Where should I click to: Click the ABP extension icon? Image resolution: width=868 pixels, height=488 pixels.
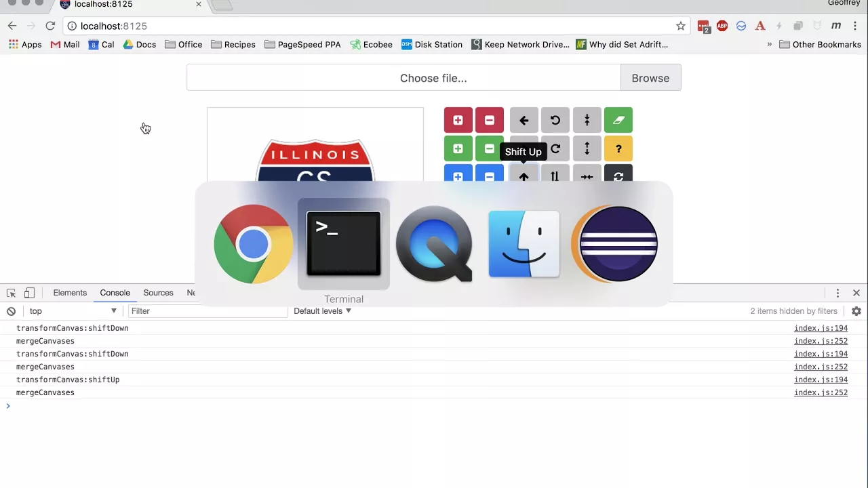722,26
